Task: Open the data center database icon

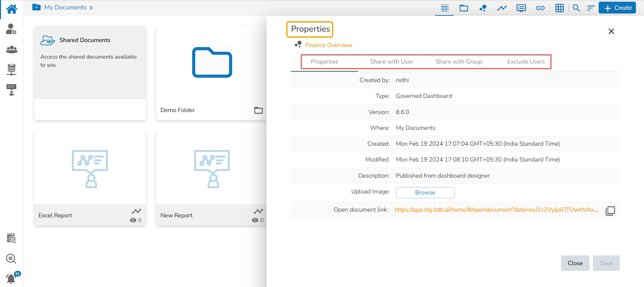Action: click(11, 70)
